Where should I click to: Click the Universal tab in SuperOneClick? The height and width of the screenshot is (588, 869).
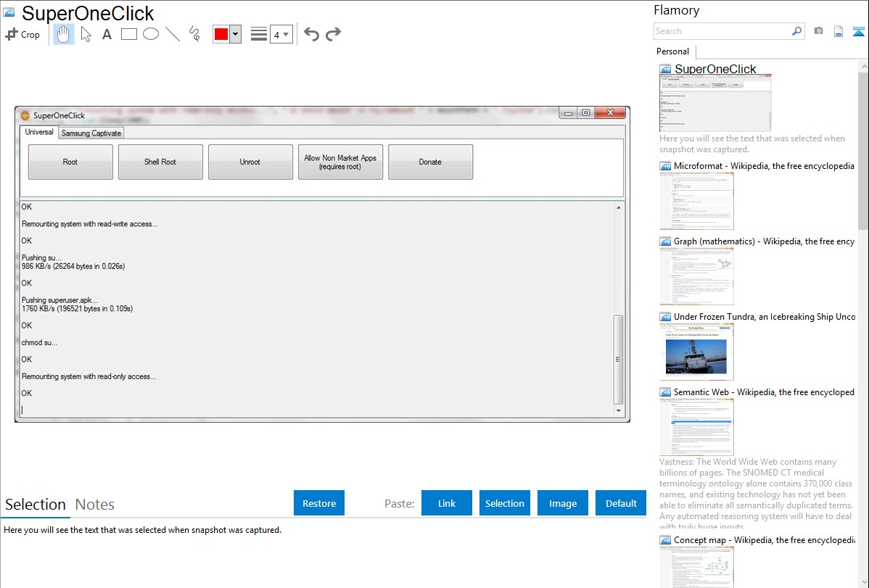click(x=38, y=133)
